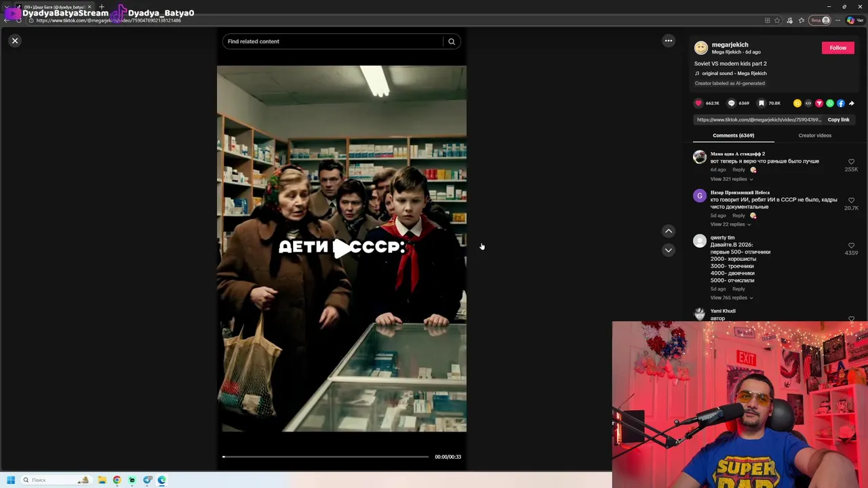
Task: Open the Windows Start menu
Action: click(11, 480)
